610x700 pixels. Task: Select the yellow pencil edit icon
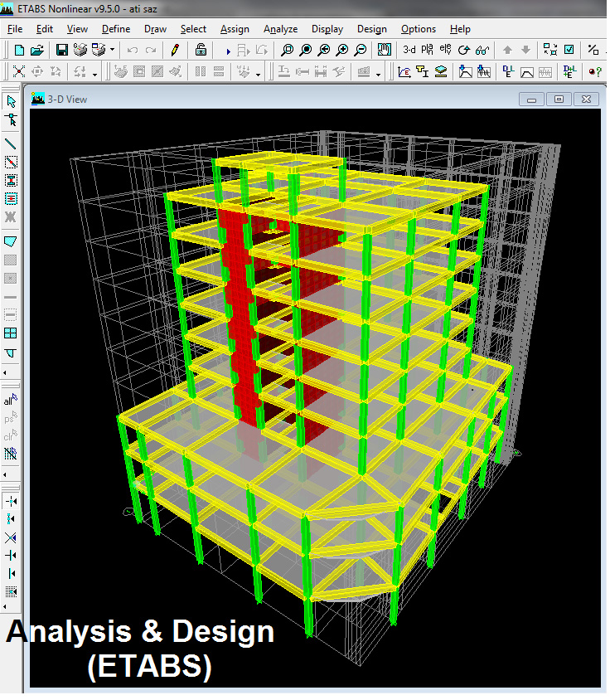tap(175, 50)
